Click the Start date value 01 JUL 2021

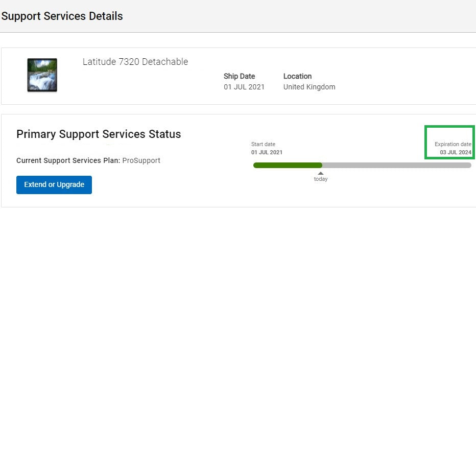tap(267, 152)
